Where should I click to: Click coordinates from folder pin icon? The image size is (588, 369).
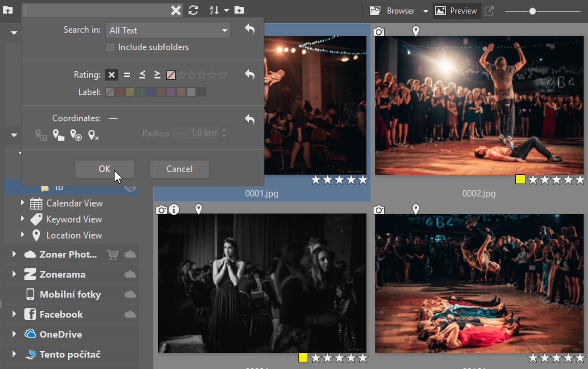[58, 135]
